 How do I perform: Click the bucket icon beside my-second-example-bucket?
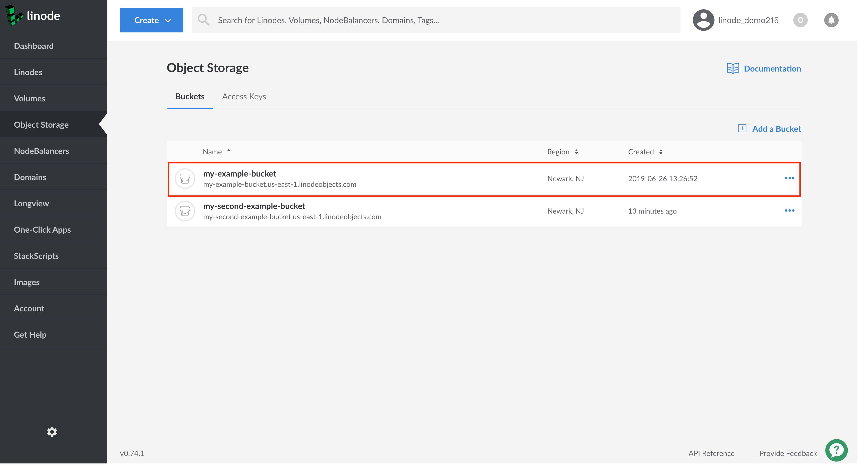[x=185, y=211]
